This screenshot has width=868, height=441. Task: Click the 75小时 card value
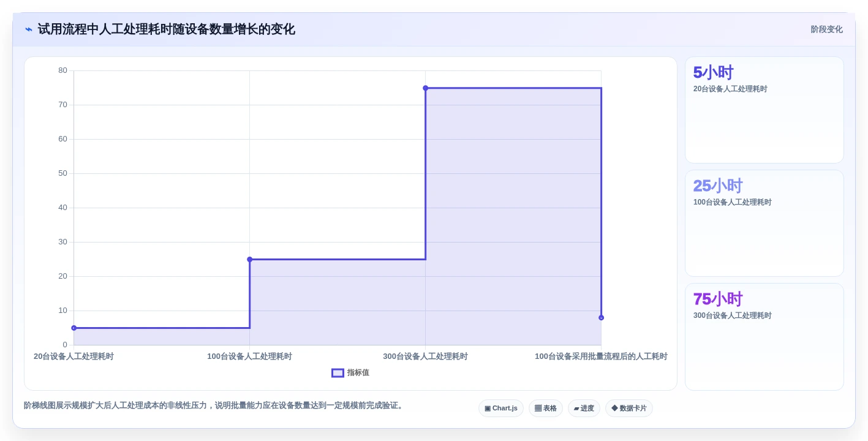[x=718, y=299]
